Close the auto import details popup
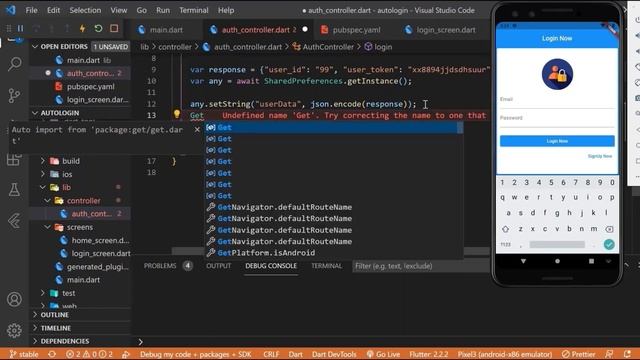Viewport: 640px width, 360px height. 197,129
